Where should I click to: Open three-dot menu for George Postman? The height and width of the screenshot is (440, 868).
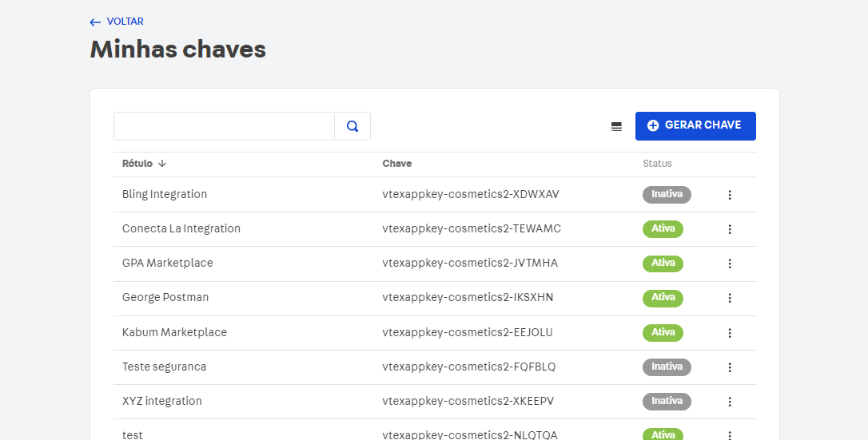(730, 298)
